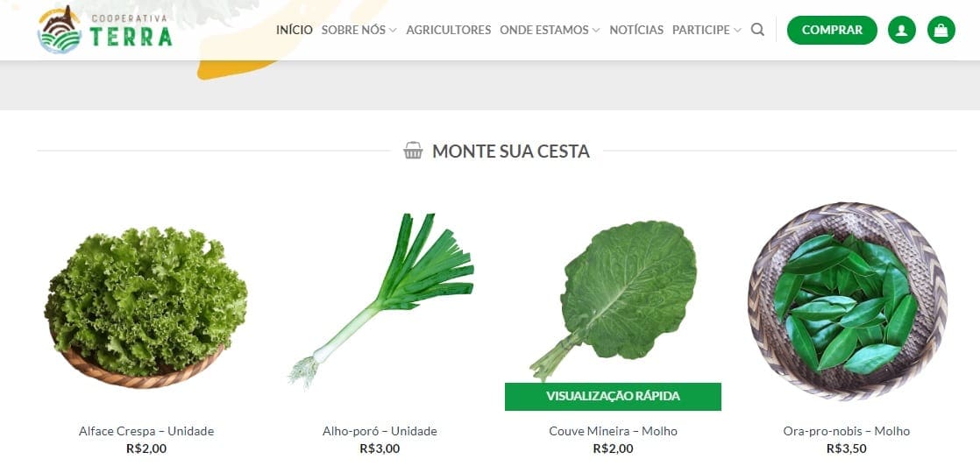Open the Alface Crespa – Unidade link
The width and height of the screenshot is (980, 466).
[146, 431]
